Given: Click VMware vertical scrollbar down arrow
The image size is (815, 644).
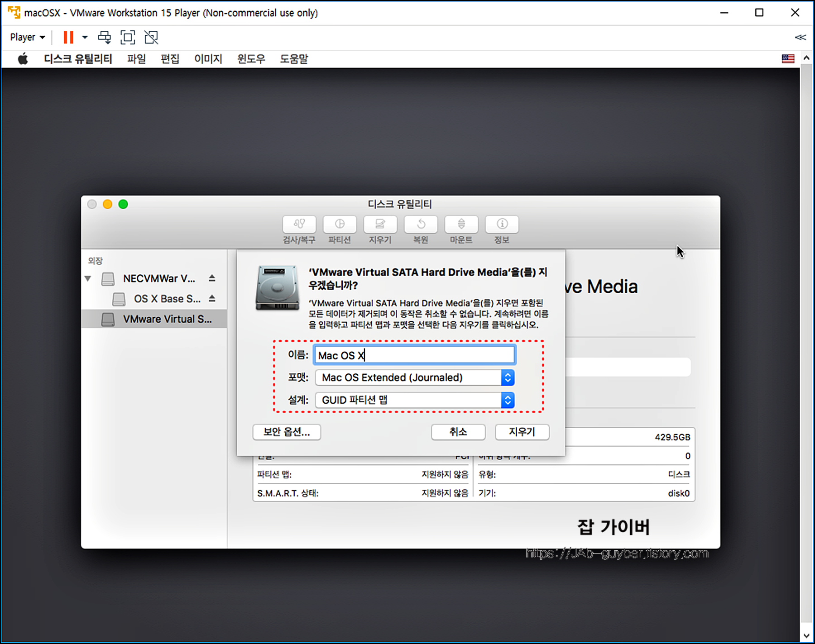Looking at the screenshot, I should tap(806, 636).
